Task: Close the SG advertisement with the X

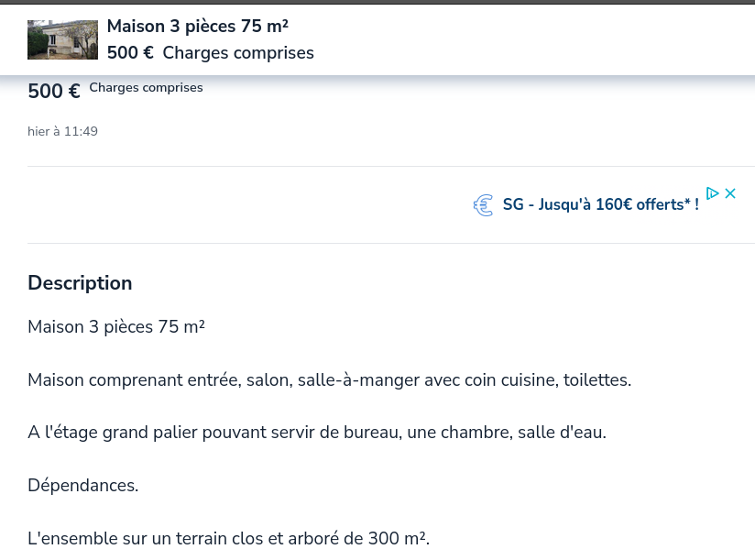Action: click(730, 193)
